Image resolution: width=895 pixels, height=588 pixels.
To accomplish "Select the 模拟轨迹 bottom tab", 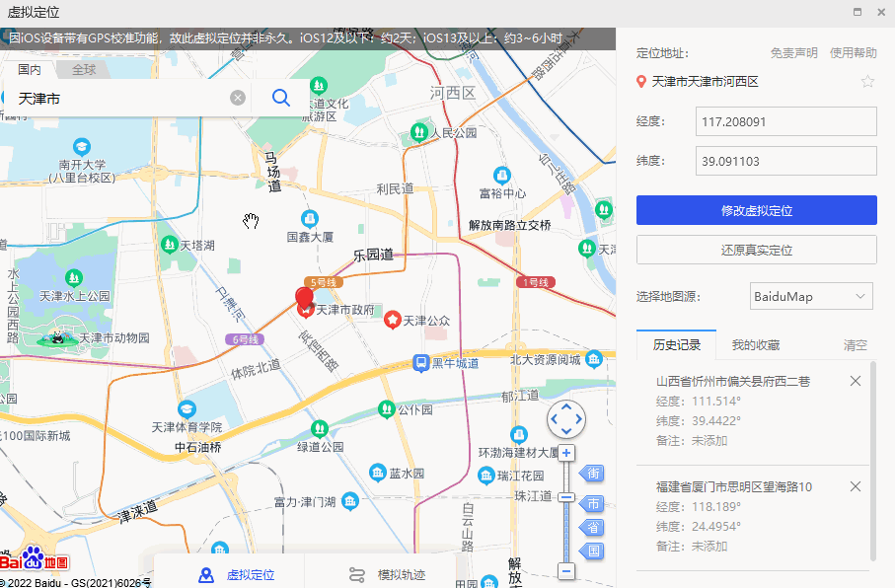I will 388,575.
